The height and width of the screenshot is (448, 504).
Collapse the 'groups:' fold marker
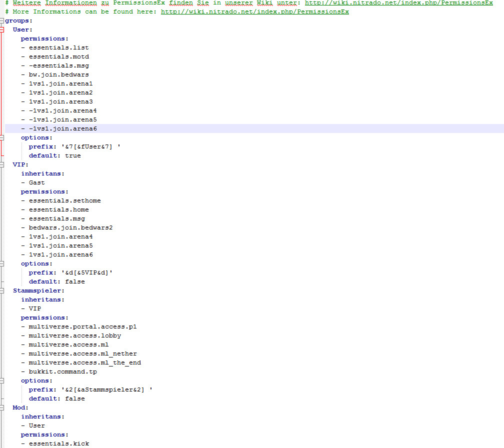point(1,20)
